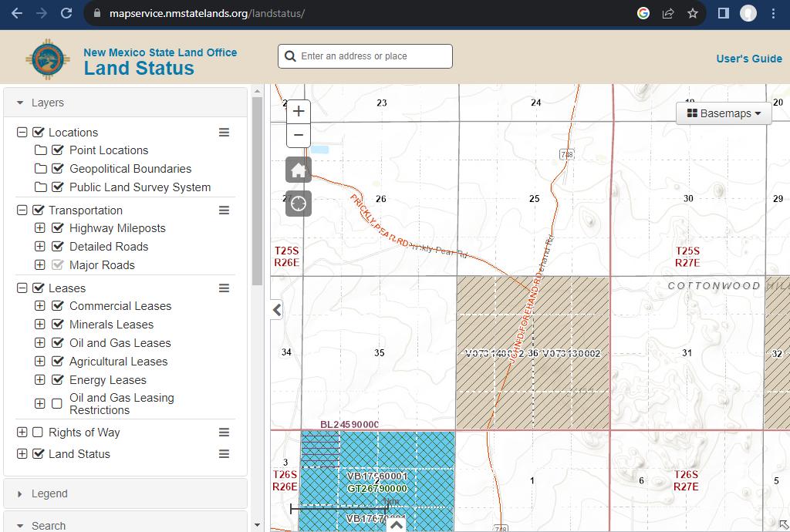Collapse the Search panel header

pyautogui.click(x=126, y=524)
